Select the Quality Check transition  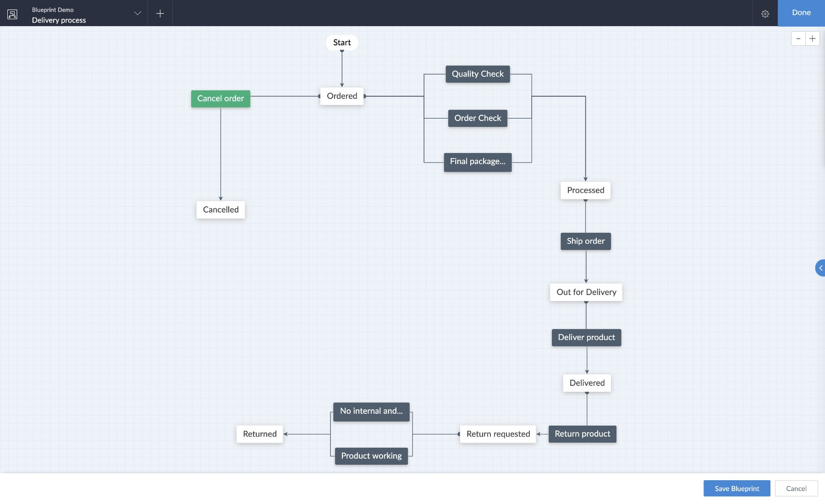click(x=477, y=74)
